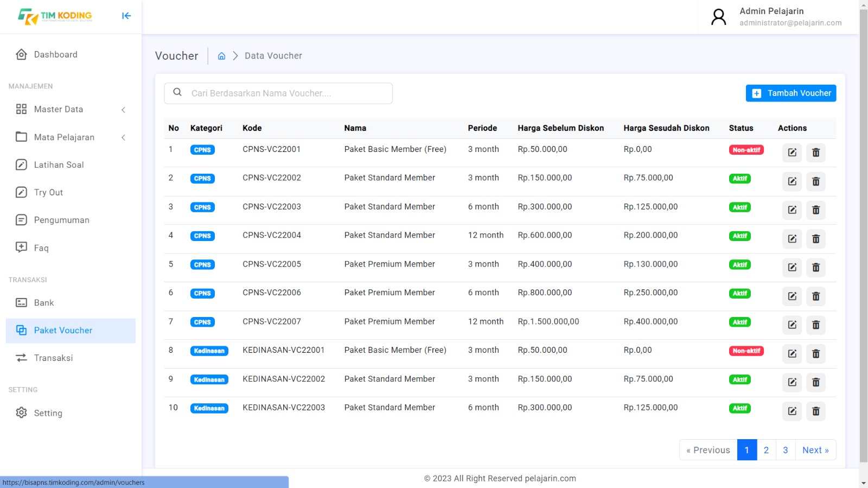Delete voucher KEDINASAN-VC22002
Image resolution: width=868 pixels, height=488 pixels.
point(816,383)
